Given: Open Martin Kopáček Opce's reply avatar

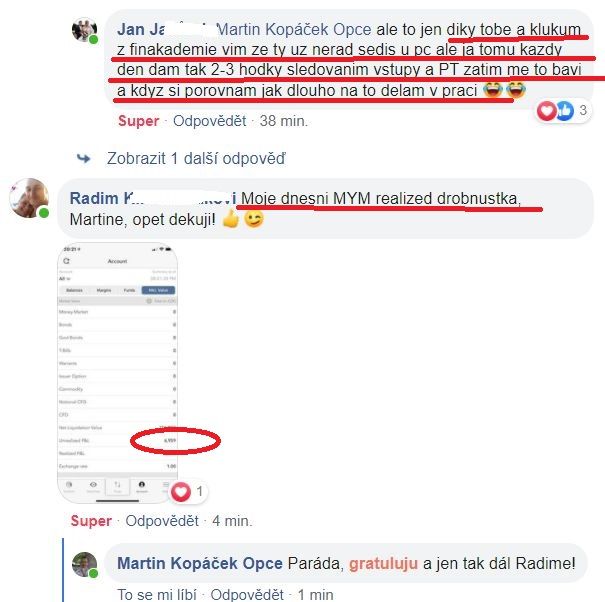Looking at the screenshot, I should coord(84,565).
